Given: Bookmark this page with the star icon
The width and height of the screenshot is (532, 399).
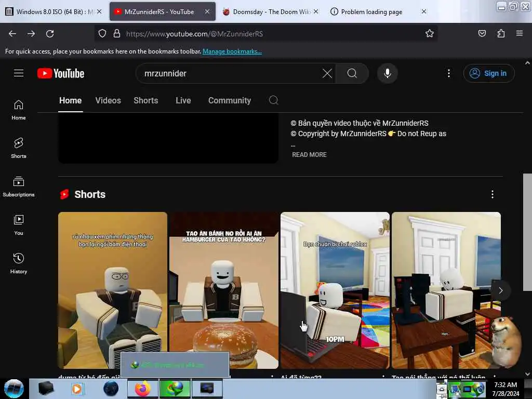Looking at the screenshot, I should coord(430,34).
